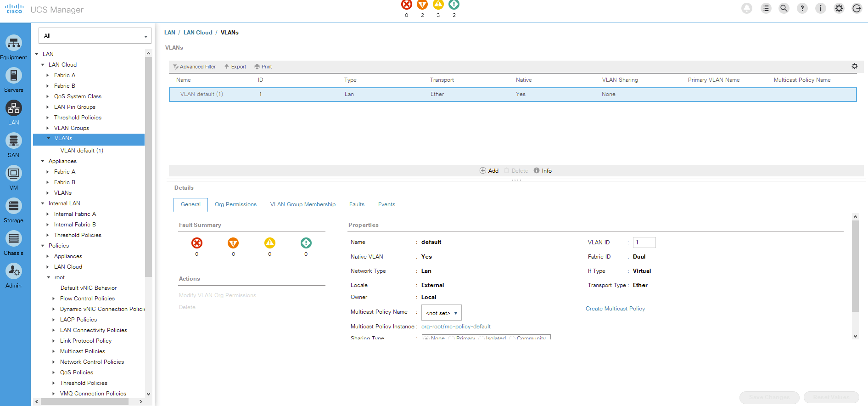Screen dimensions: 868x406
Task: Select the Community sharing type radio button
Action: point(512,338)
